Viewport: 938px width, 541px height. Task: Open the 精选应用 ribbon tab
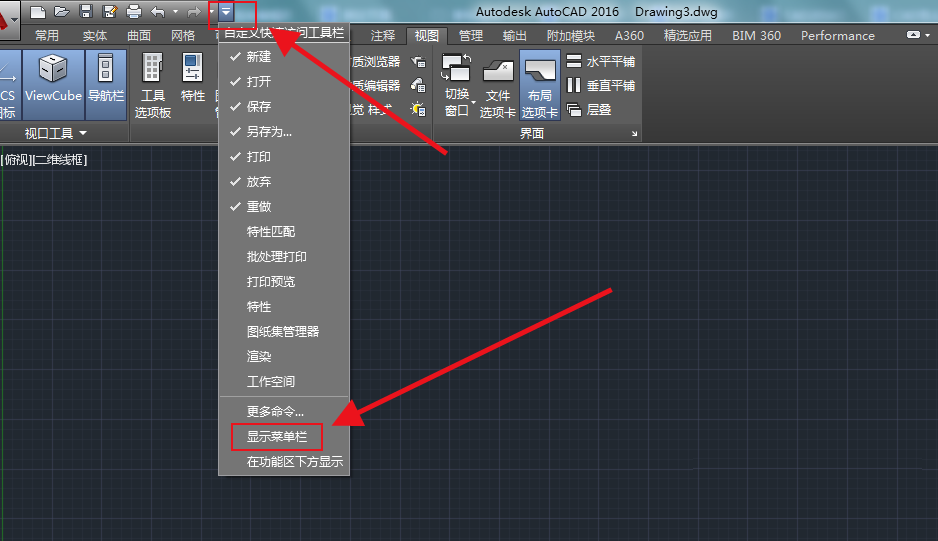[x=688, y=36]
